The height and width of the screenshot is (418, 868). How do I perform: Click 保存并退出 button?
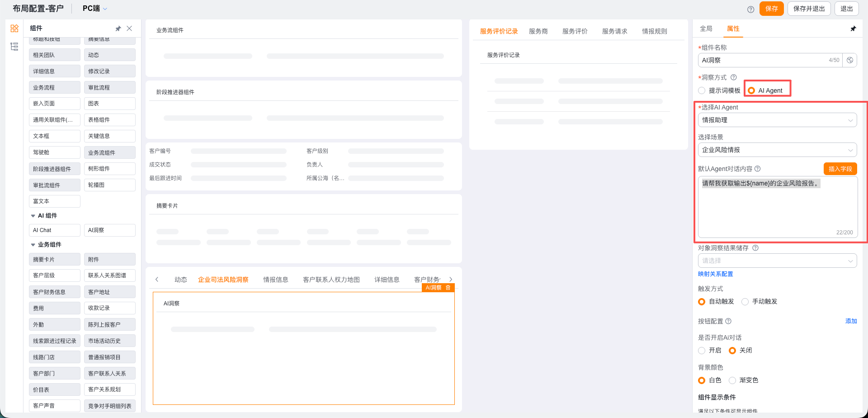809,9
